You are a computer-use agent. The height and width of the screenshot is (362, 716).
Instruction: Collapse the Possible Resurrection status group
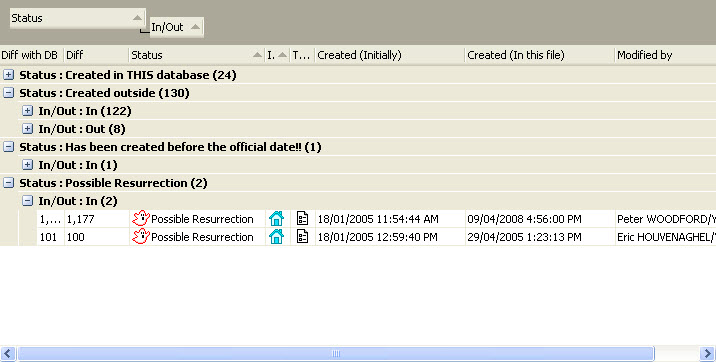point(9,183)
